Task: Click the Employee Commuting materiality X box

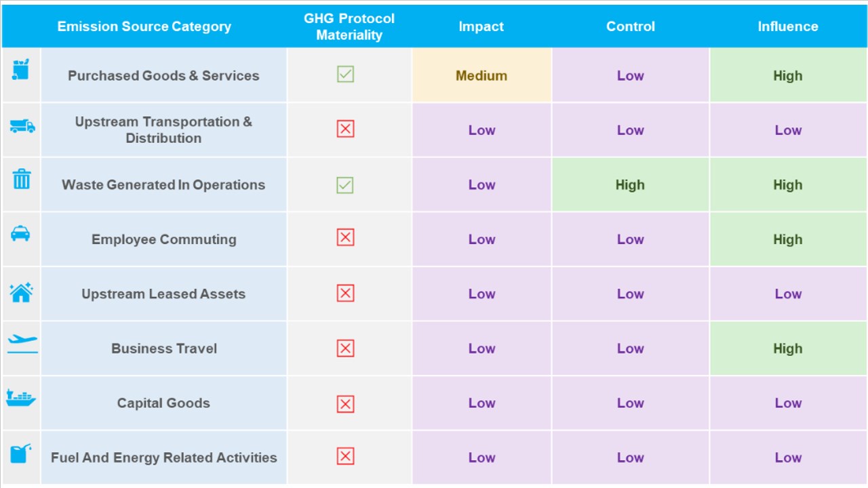Action: pyautogui.click(x=345, y=238)
